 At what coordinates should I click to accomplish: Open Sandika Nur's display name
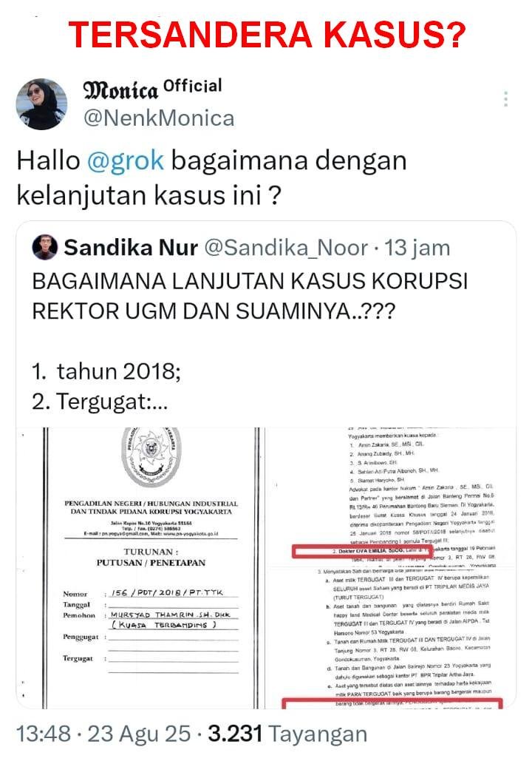pyautogui.click(x=131, y=248)
